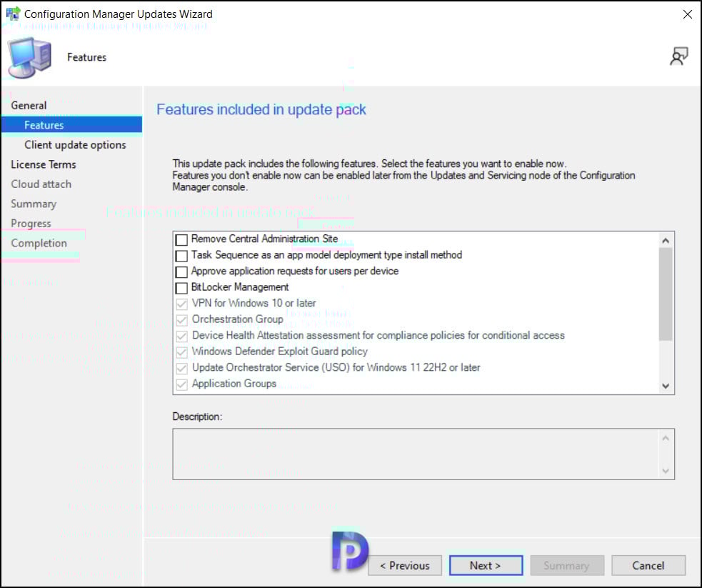This screenshot has height=588, width=702.
Task: Click Description box scroll down arrow
Action: click(x=666, y=471)
